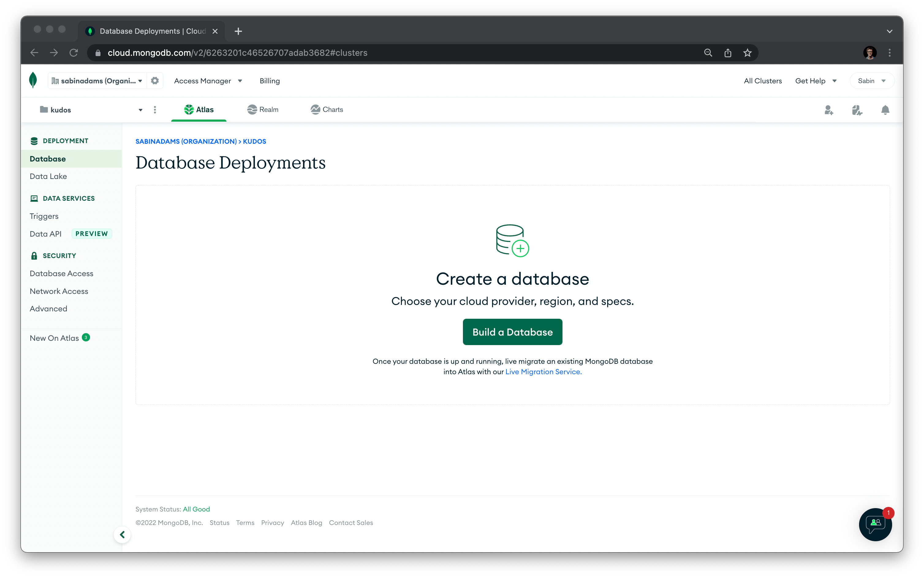The height and width of the screenshot is (578, 924).
Task: Open a new browser tab
Action: (238, 31)
